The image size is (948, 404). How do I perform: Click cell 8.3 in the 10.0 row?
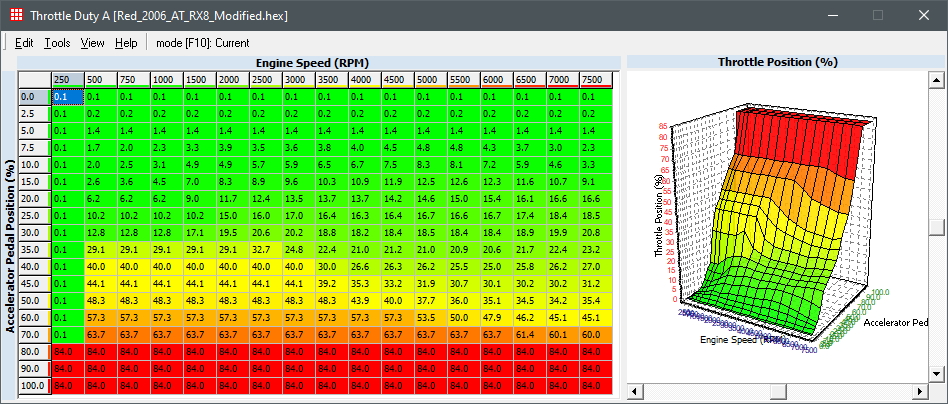point(430,165)
